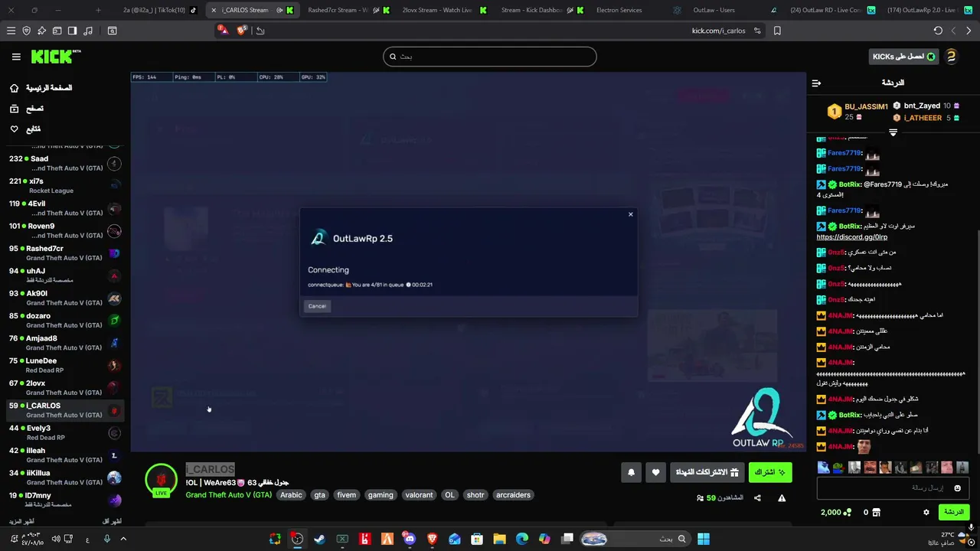Click the user avatar icon at top right
This screenshot has width=980, height=551.
point(951,57)
